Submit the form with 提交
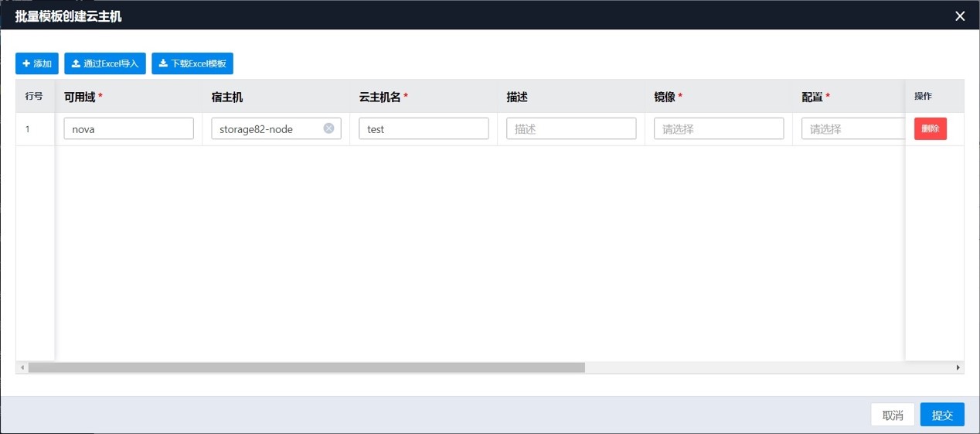 [x=942, y=415]
